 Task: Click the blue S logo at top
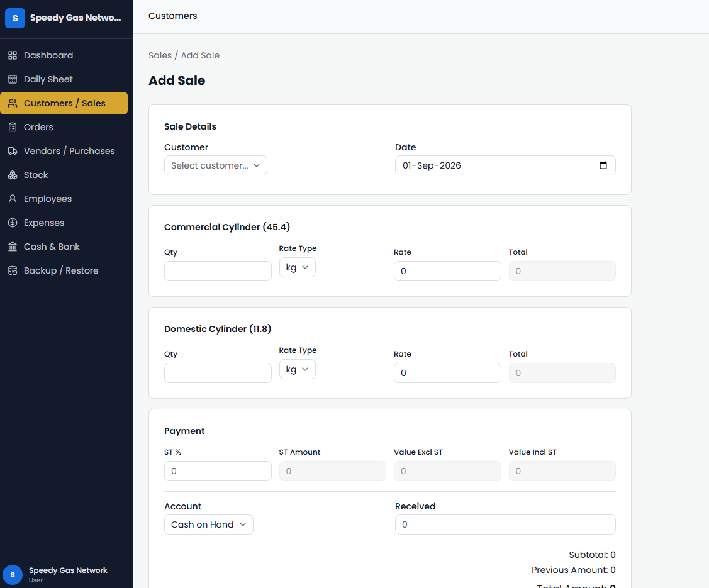(x=15, y=18)
